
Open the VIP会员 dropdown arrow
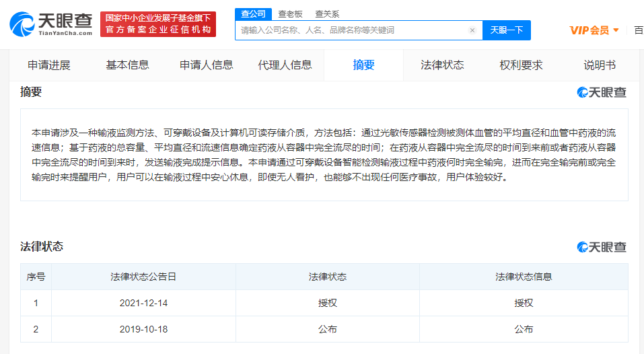click(x=616, y=30)
